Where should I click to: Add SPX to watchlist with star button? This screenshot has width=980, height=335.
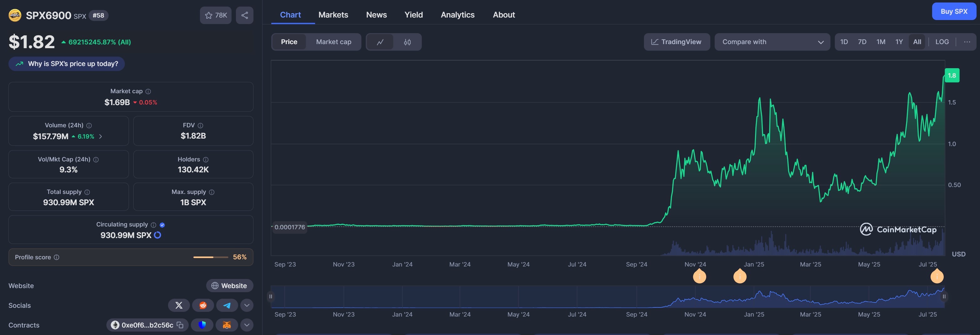pos(216,15)
